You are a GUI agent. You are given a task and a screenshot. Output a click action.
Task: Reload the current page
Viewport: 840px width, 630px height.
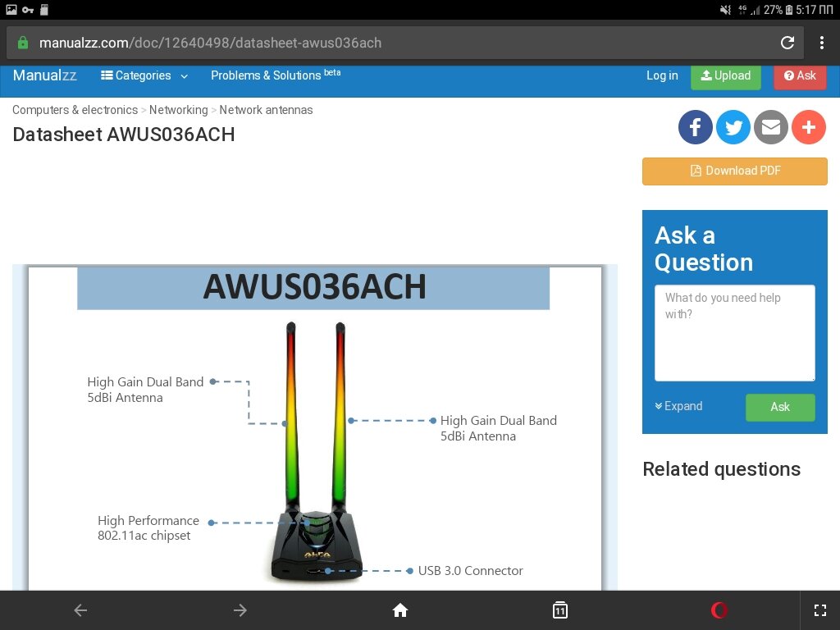[x=787, y=42]
